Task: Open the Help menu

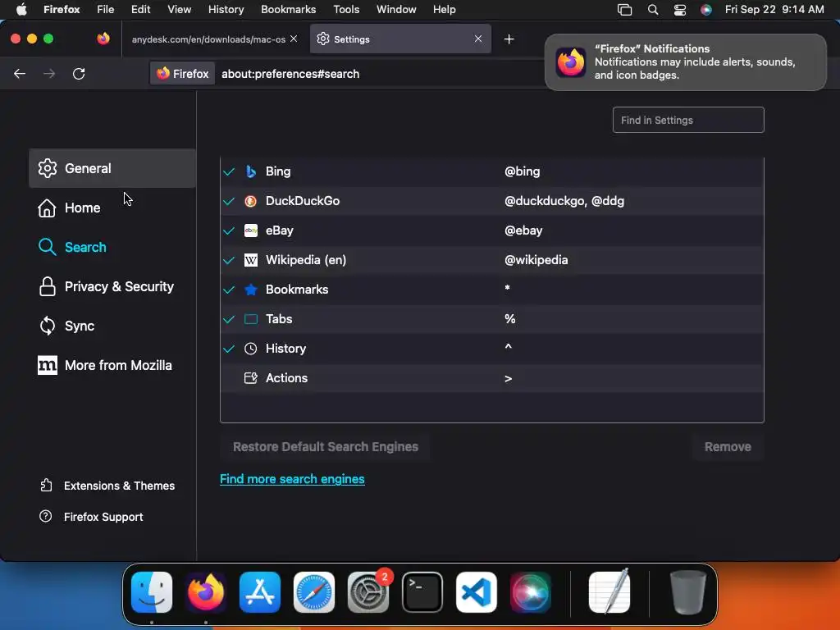Action: [x=444, y=9]
